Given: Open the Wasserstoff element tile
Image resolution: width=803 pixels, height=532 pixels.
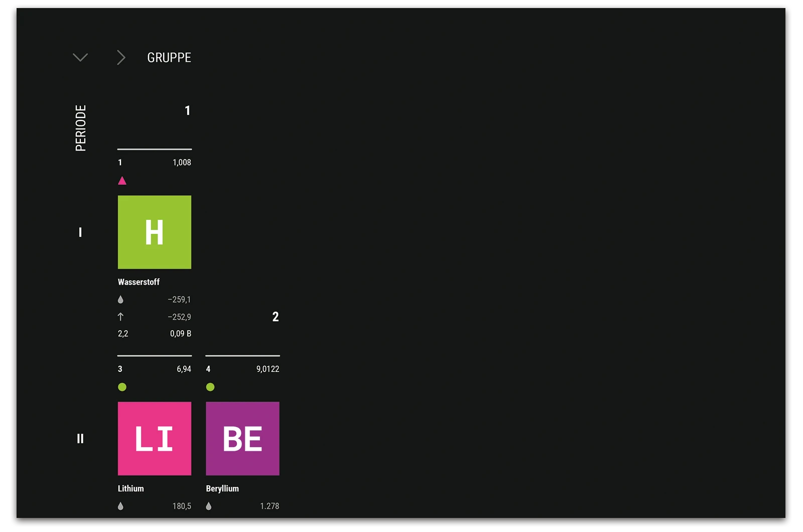Looking at the screenshot, I should (154, 232).
